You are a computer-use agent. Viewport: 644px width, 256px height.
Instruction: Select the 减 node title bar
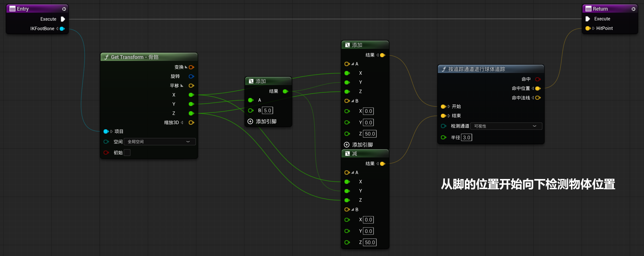365,154
